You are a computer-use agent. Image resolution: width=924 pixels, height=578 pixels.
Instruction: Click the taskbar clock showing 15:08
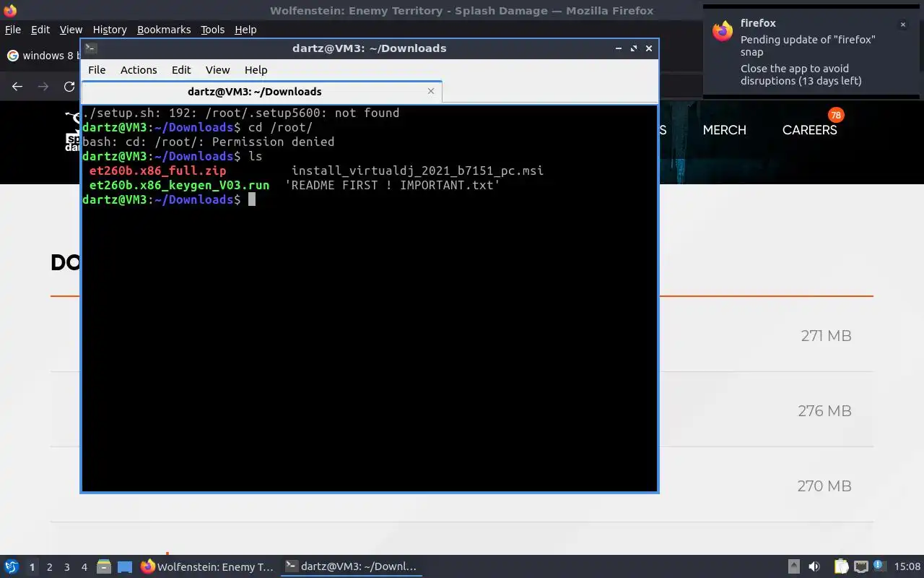[x=907, y=567]
